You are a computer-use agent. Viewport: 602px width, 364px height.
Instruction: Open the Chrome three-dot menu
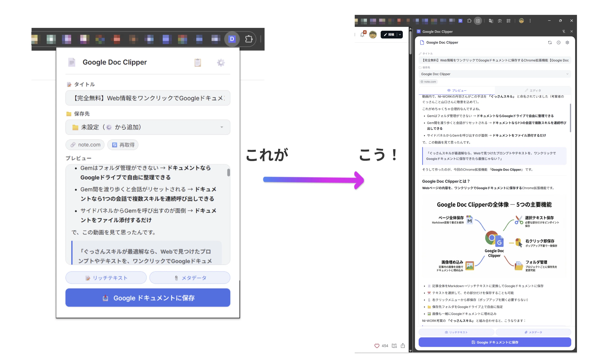530,21
